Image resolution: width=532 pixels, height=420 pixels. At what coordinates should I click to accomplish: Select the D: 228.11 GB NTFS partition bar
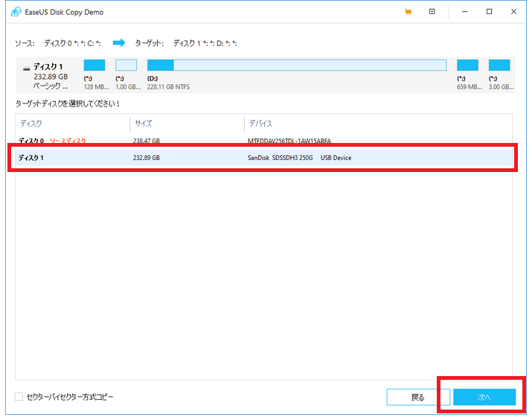point(297,66)
